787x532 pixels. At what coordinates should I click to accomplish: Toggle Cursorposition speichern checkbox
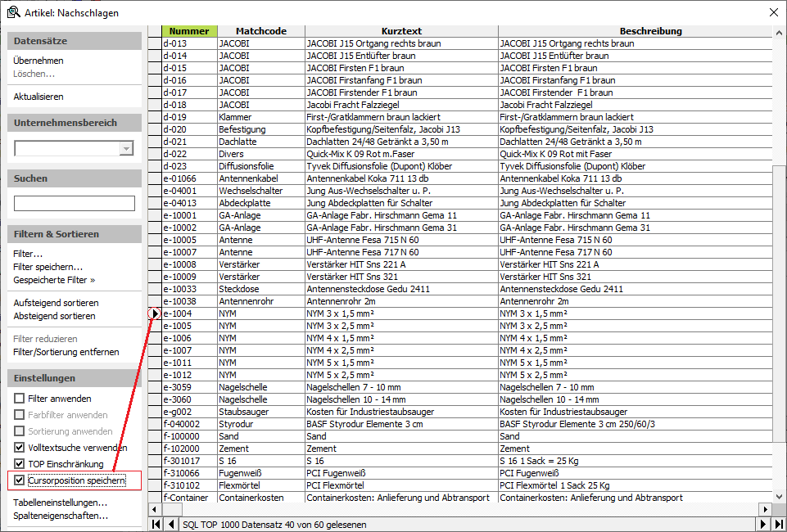19,480
